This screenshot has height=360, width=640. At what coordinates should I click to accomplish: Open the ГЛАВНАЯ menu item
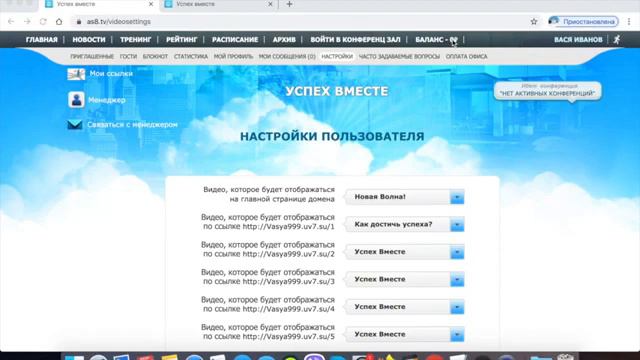42,40
